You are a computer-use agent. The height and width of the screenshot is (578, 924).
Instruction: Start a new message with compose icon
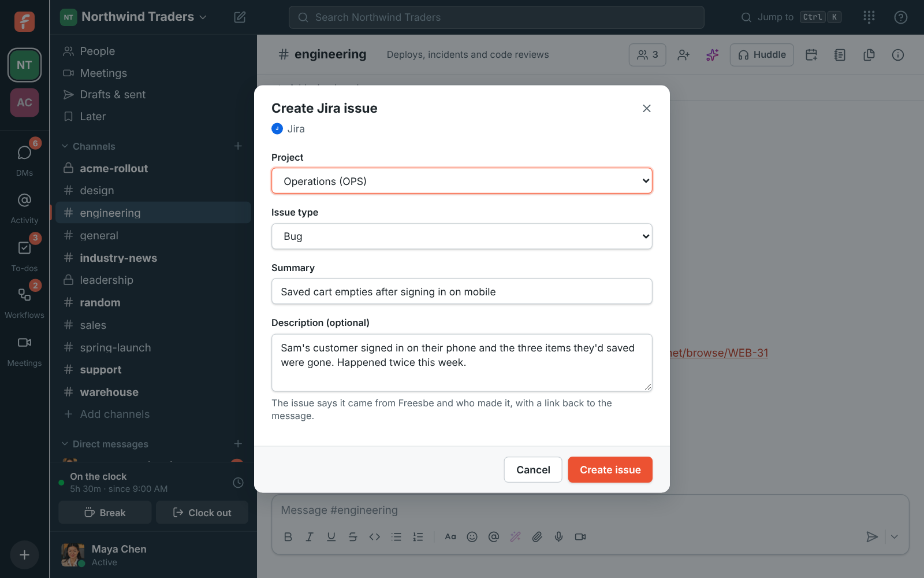pyautogui.click(x=240, y=17)
